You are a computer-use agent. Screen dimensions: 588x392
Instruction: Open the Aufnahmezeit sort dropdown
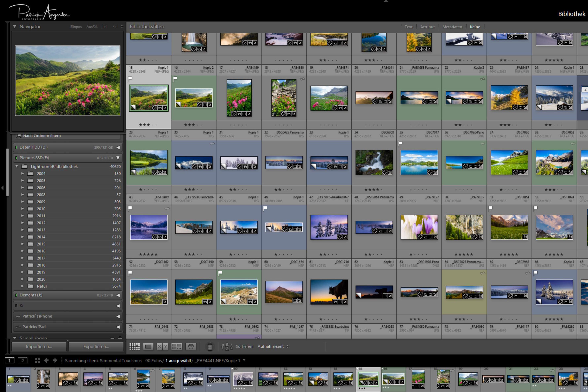273,346
